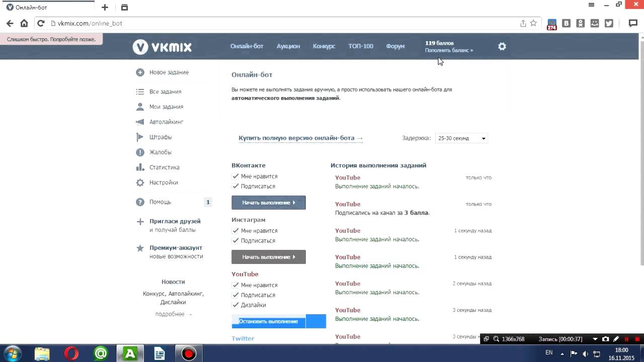Open ТОП-100 in top navigation

click(361, 46)
